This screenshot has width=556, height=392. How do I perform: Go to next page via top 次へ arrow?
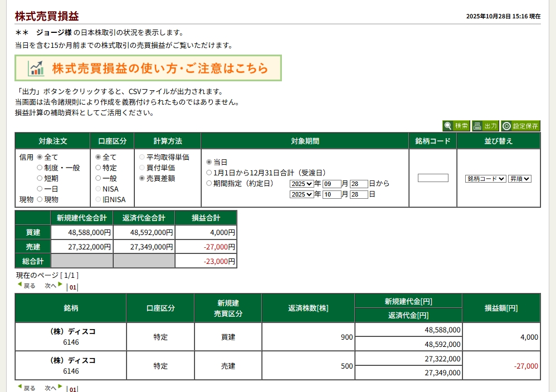53,286
